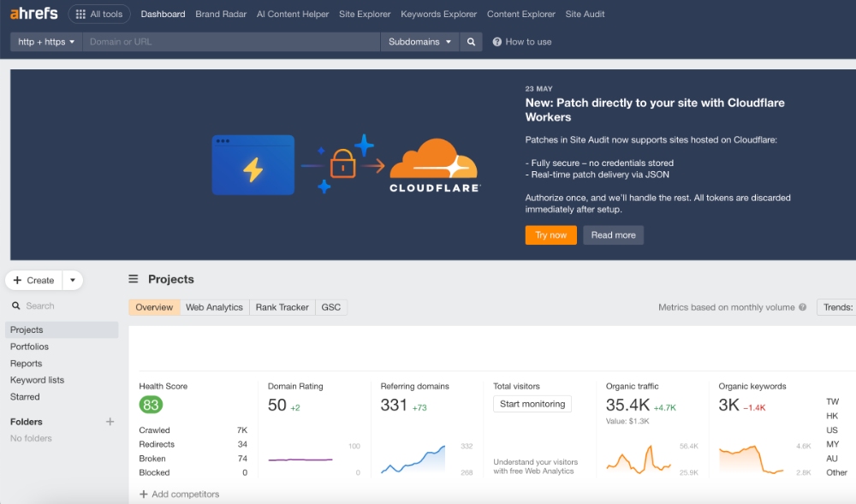Click the Organic keywords value 3K
Screen dimensions: 856x504
[728, 405]
